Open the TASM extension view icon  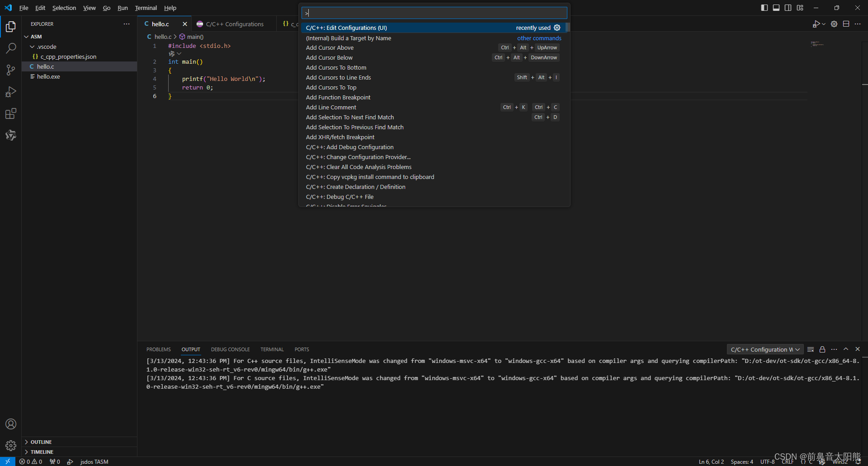click(11, 135)
